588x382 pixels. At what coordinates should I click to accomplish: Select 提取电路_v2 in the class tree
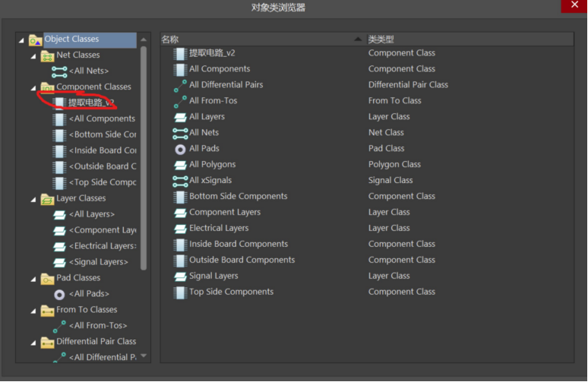[x=90, y=103]
